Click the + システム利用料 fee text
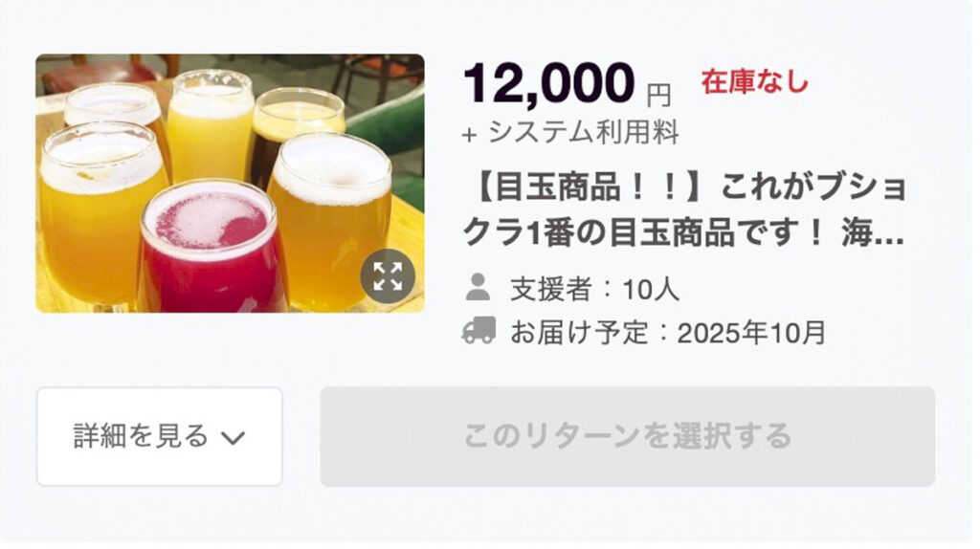Image resolution: width=980 pixels, height=549 pixels. click(x=570, y=132)
